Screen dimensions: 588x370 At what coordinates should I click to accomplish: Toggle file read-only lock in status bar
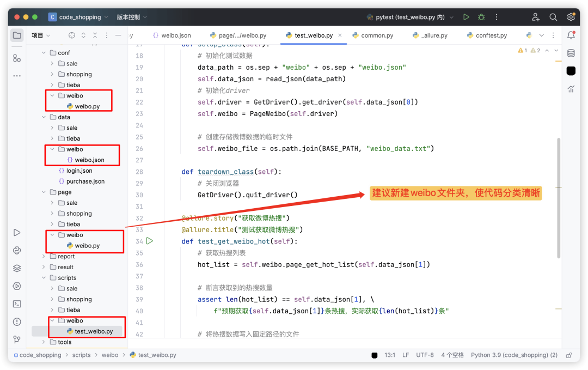coord(569,355)
